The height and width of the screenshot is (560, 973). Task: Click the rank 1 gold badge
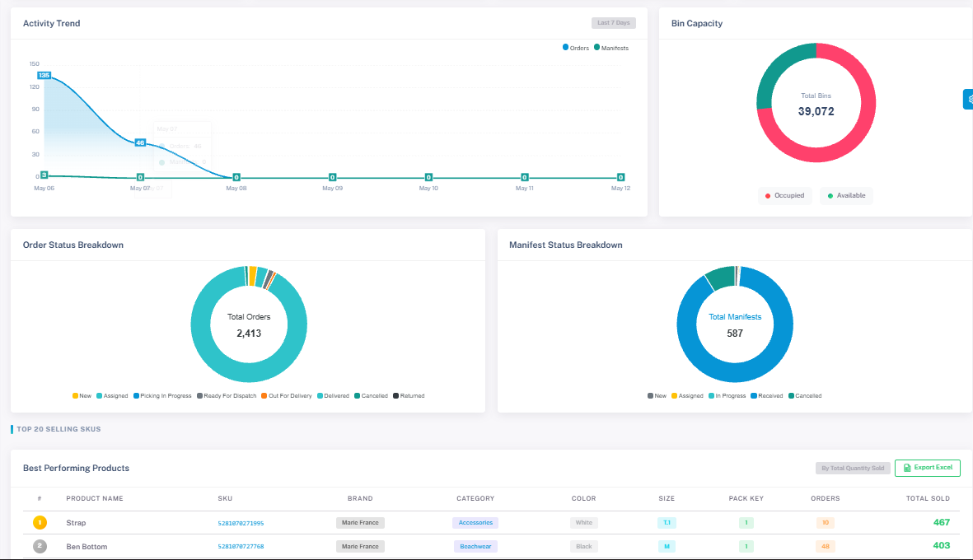click(40, 523)
